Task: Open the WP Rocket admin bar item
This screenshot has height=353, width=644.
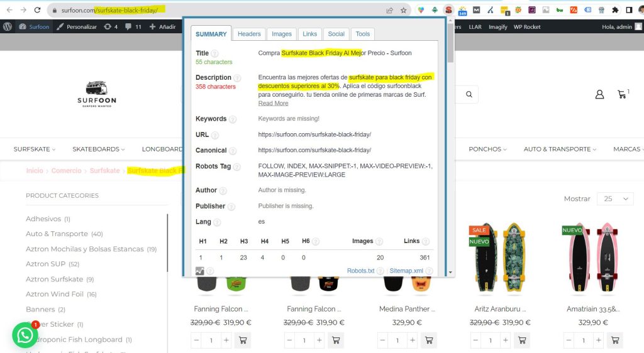Action: [527, 26]
